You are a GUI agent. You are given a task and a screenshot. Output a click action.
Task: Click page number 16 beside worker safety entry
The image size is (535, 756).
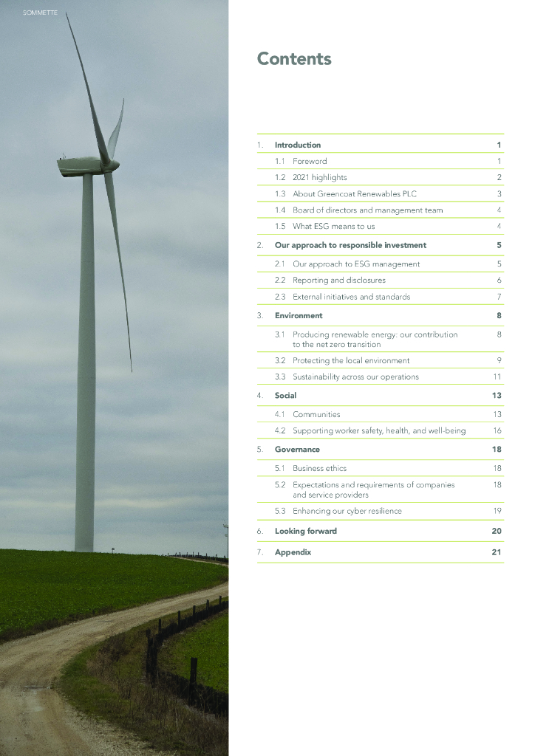(x=497, y=430)
